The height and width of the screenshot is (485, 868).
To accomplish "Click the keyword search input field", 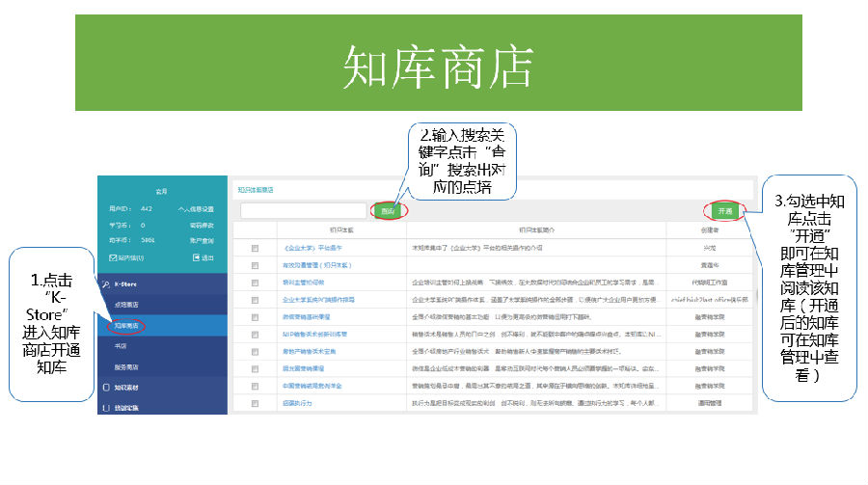I will point(304,210).
